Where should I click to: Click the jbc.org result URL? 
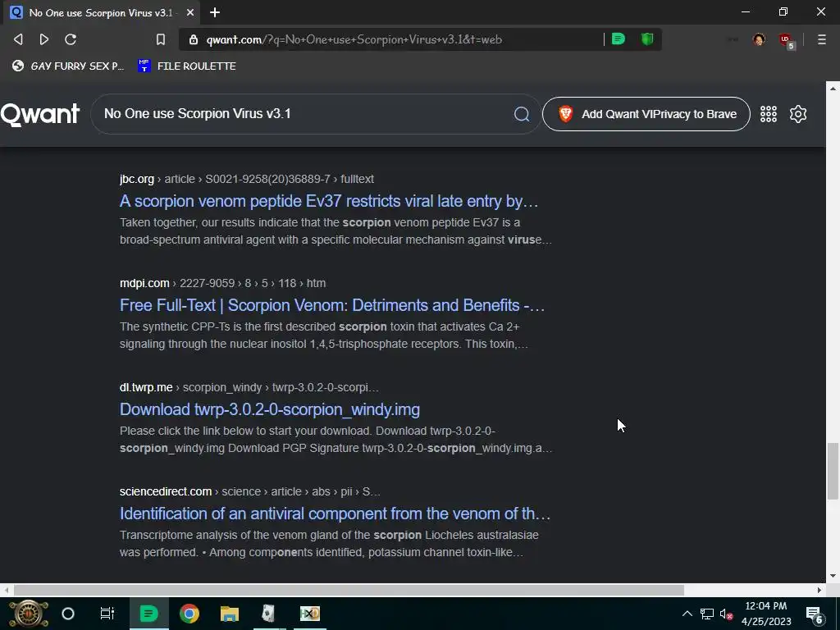point(246,179)
